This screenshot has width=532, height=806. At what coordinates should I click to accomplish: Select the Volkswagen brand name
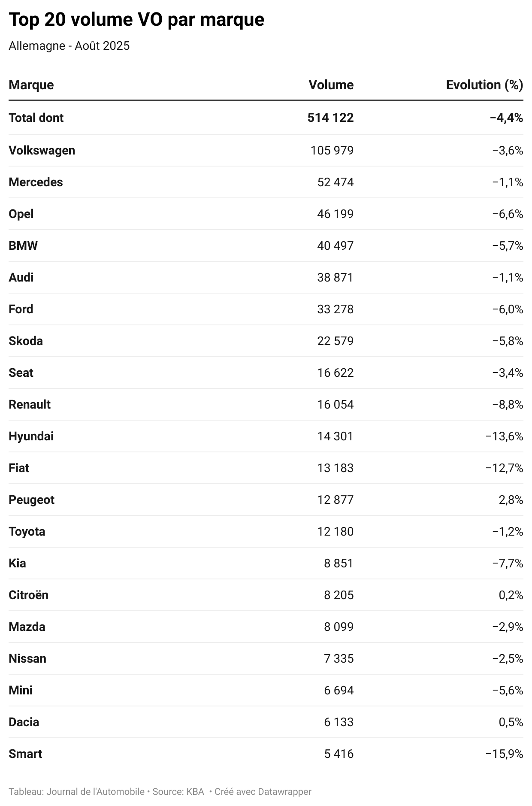point(42,151)
